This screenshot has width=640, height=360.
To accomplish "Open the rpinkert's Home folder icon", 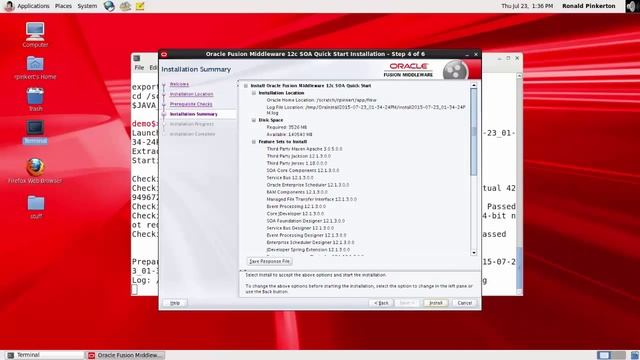I will click(35, 67).
